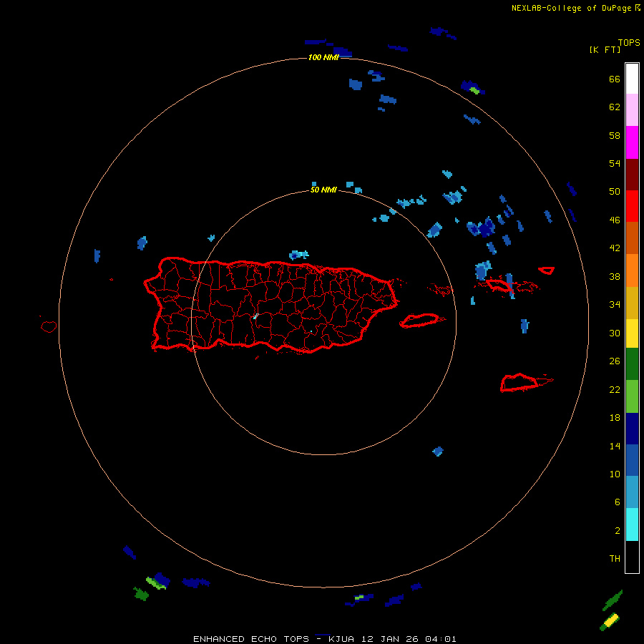This screenshot has width=644, height=644.
Task: Select the "22" legend label
Action: pyautogui.click(x=615, y=389)
